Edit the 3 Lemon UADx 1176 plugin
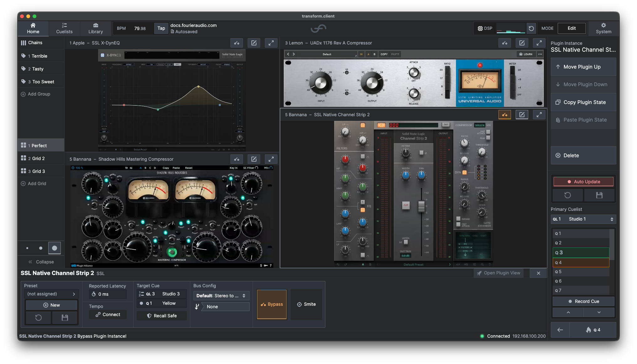637x364 pixels. tap(522, 43)
